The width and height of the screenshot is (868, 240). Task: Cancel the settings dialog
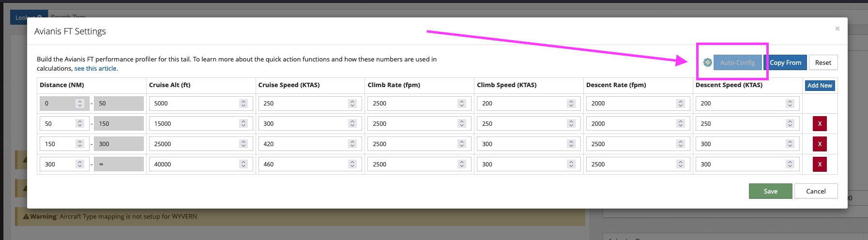click(816, 191)
